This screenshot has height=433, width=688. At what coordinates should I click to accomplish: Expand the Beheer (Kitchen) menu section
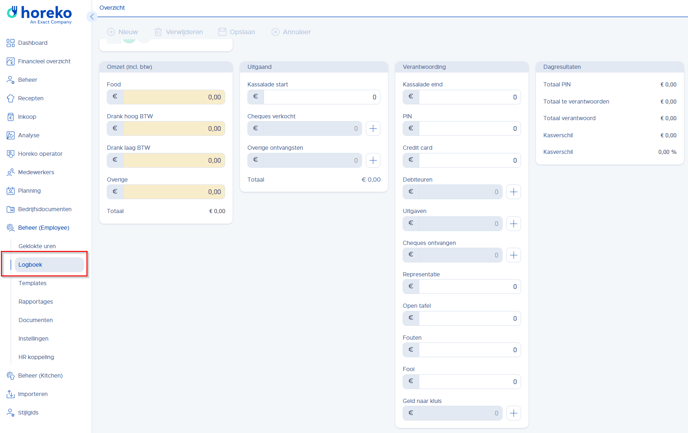pyautogui.click(x=40, y=376)
